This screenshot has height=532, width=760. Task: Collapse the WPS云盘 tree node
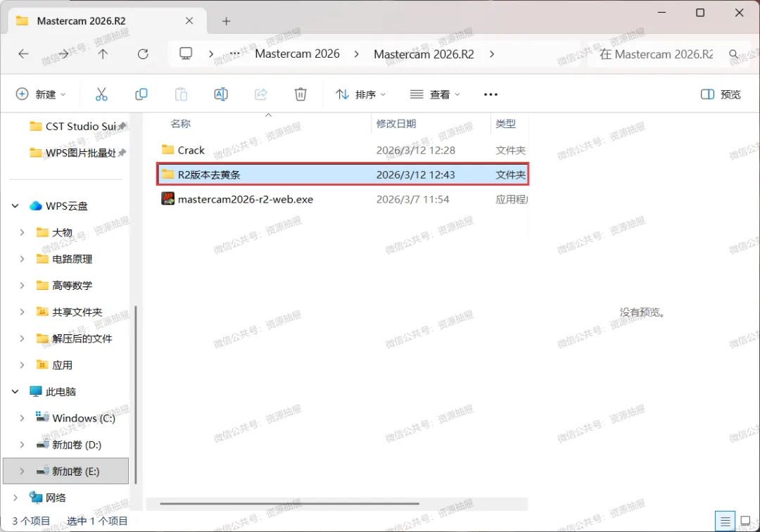coord(15,206)
